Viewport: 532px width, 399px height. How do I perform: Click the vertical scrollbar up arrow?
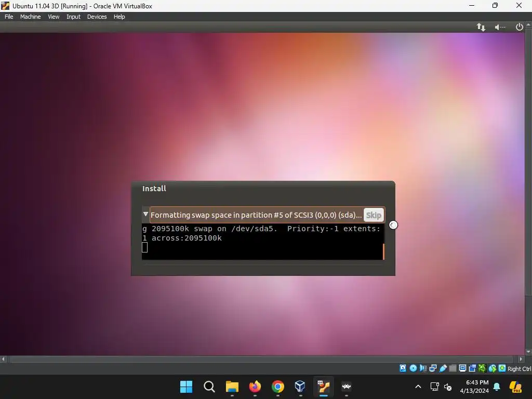[x=528, y=24]
